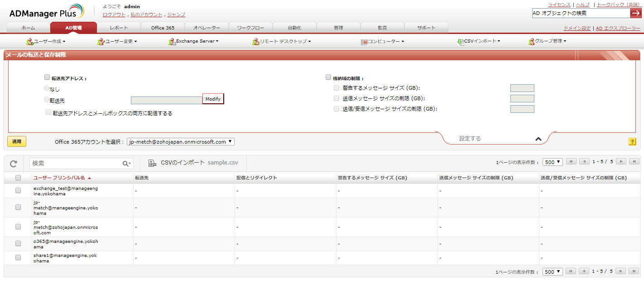This screenshot has width=644, height=305.
Task: Click the forwarding address text field
Action: point(167,100)
